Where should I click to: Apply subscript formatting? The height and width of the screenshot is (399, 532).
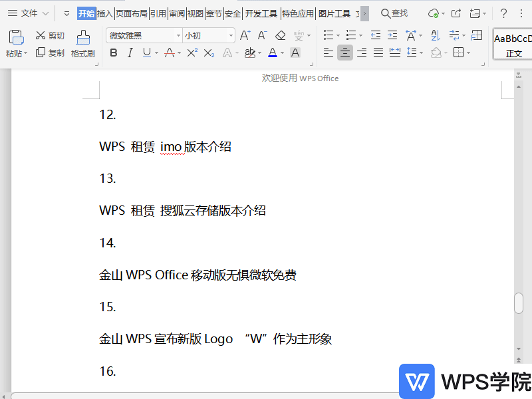tap(208, 53)
